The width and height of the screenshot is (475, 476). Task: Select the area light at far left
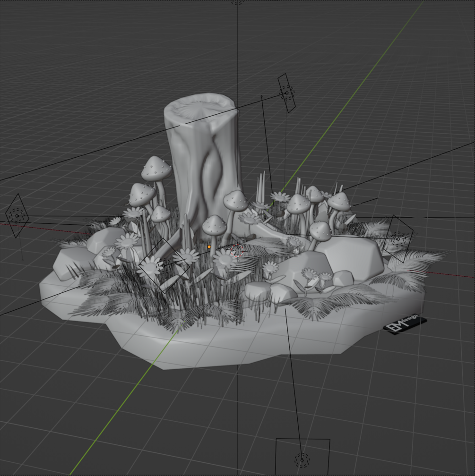(x=17, y=216)
